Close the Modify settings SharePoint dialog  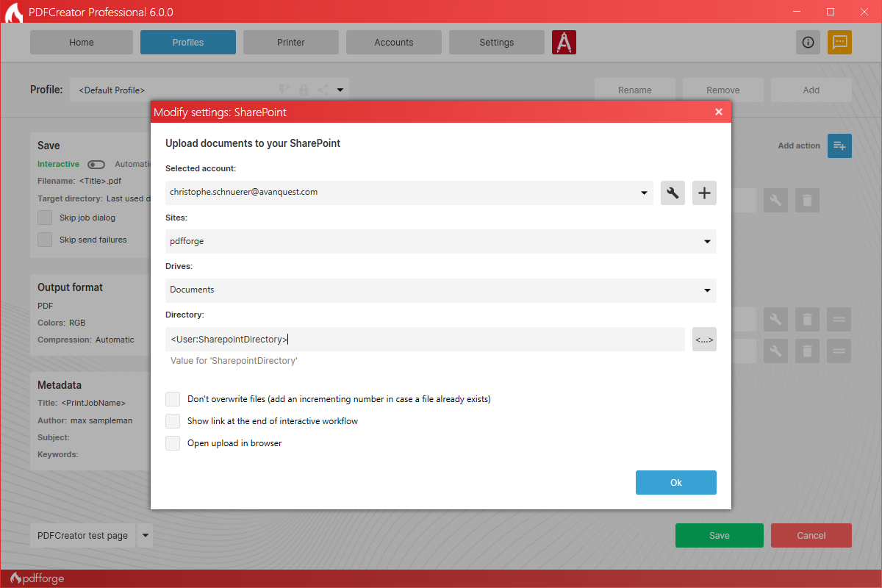coord(719,112)
